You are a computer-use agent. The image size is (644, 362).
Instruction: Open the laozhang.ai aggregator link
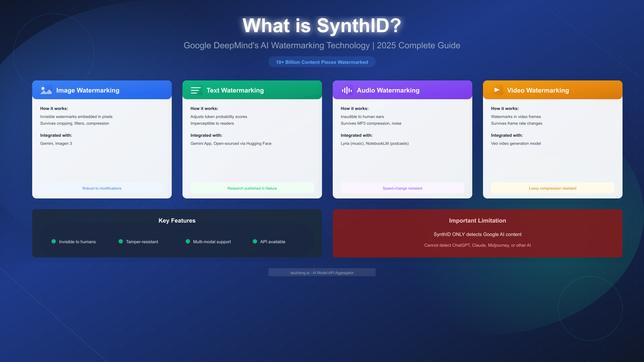322,272
